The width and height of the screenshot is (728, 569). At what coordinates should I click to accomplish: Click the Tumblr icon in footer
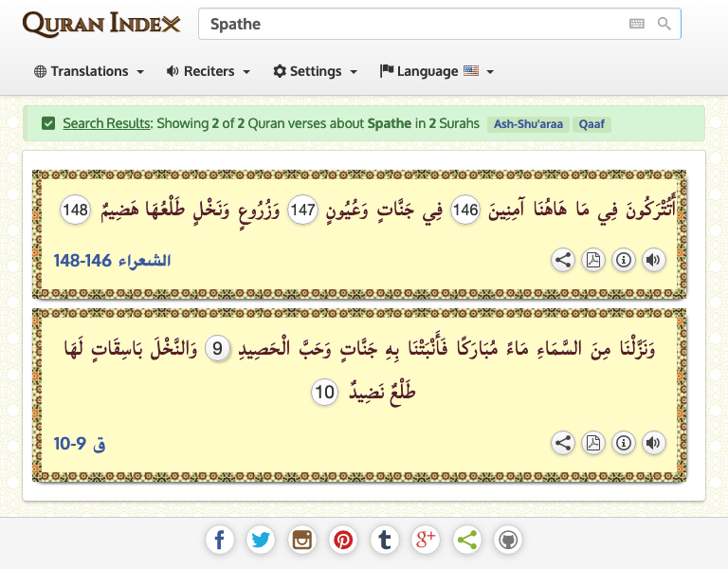pos(385,540)
